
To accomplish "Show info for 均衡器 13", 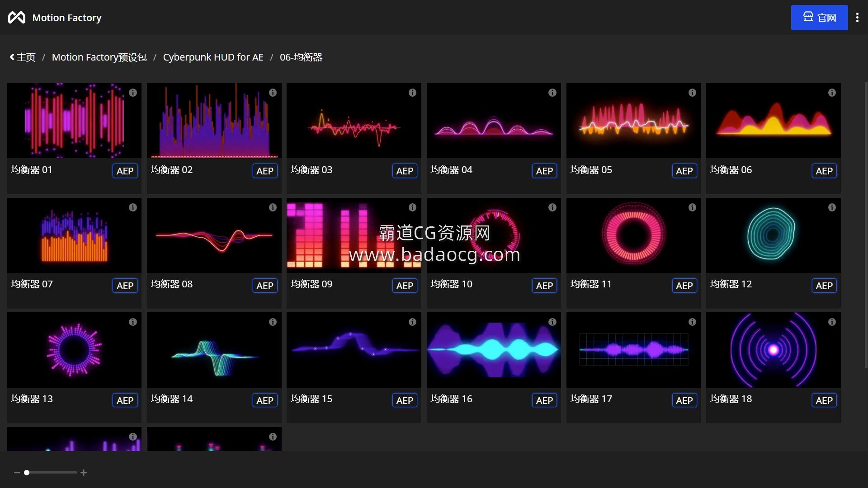I will (x=133, y=322).
